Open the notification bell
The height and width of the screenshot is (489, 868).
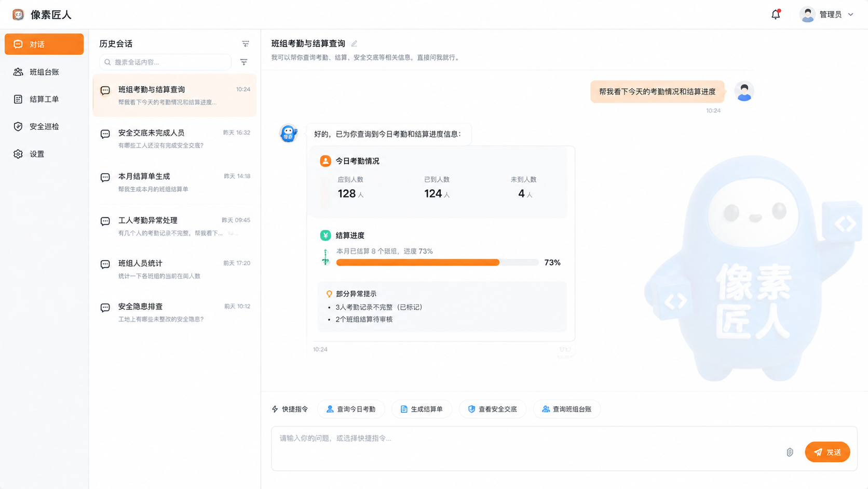click(776, 15)
